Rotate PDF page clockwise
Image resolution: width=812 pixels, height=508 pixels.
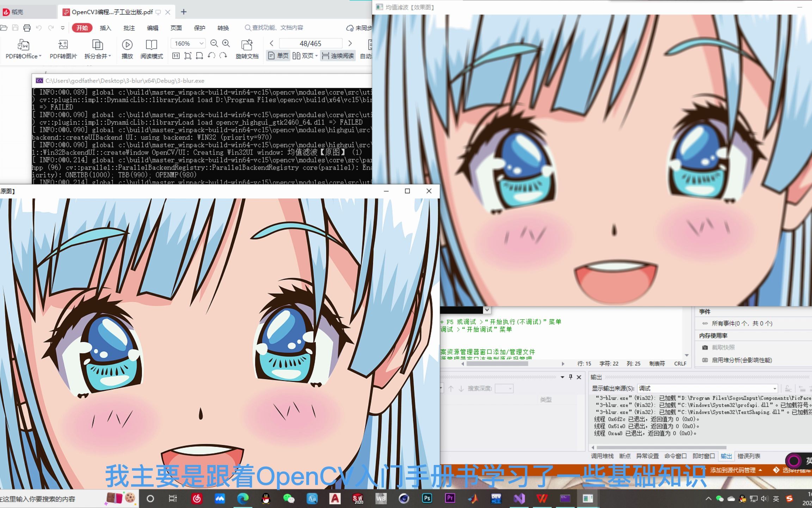click(223, 56)
